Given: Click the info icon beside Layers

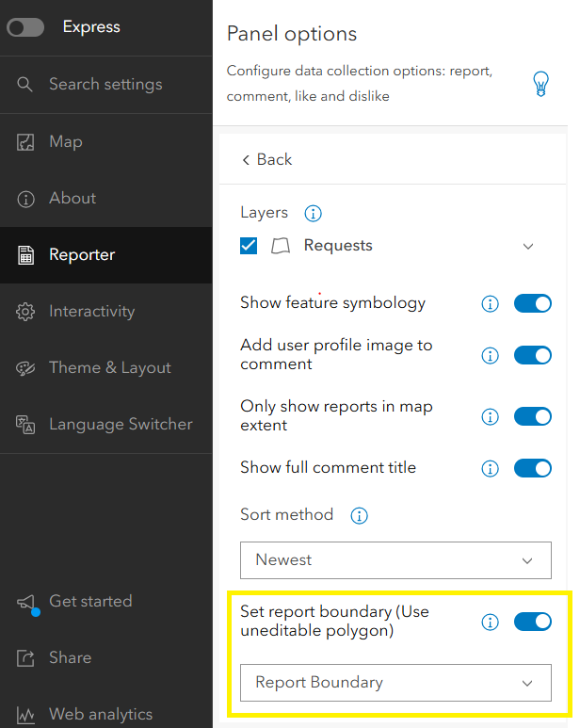Looking at the screenshot, I should [314, 213].
